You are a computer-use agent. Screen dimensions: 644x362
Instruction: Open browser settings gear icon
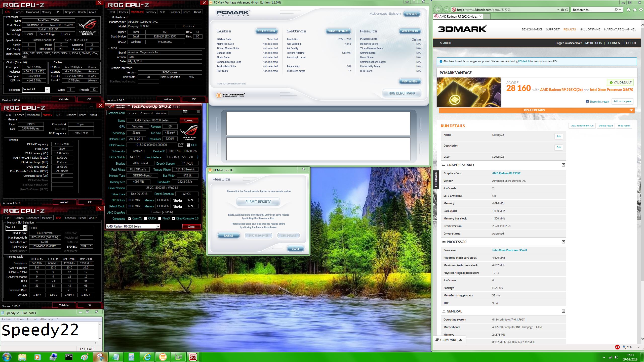click(x=640, y=10)
